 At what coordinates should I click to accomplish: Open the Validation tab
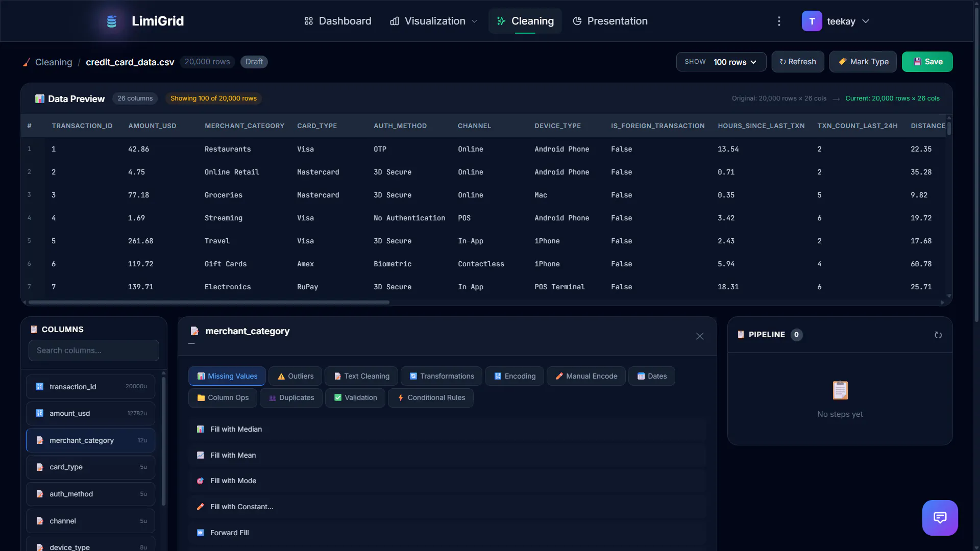pos(355,397)
